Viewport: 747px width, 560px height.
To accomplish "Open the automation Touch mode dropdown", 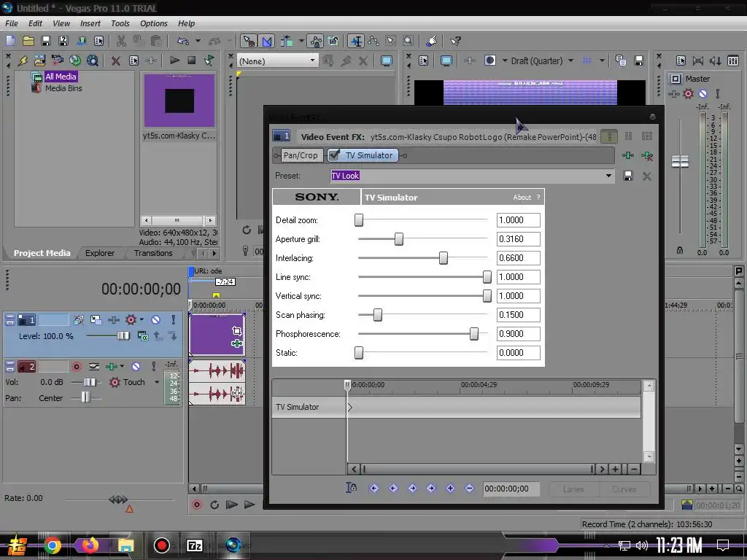I will pyautogui.click(x=157, y=382).
